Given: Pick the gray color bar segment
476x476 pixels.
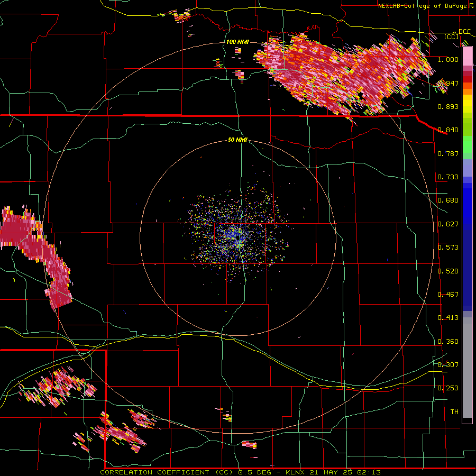Looking at the screenshot, I should pyautogui.click(x=467, y=368).
